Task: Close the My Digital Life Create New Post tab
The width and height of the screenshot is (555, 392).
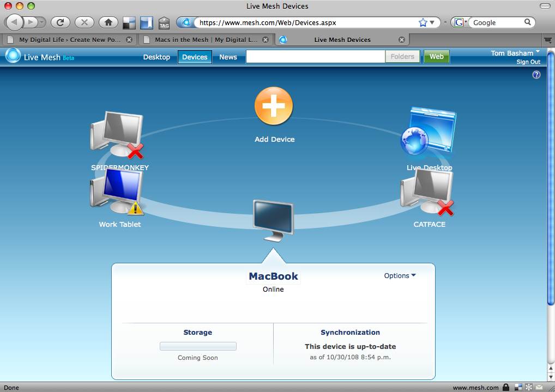Action: [x=129, y=40]
